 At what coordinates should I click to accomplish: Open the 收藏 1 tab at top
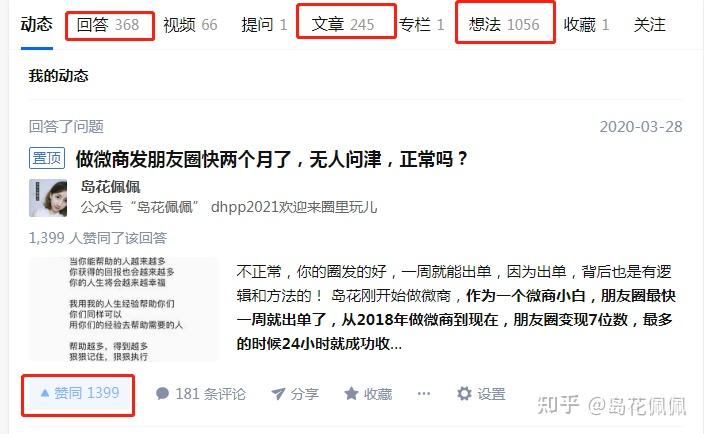click(586, 25)
